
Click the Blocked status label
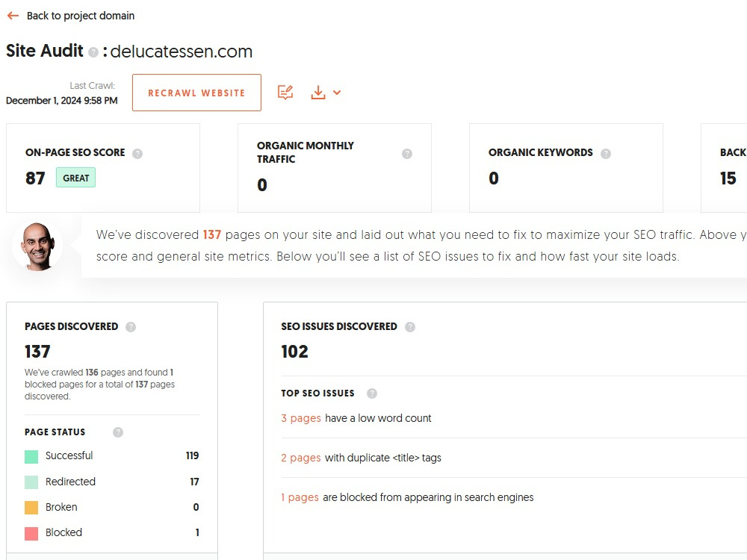63,532
